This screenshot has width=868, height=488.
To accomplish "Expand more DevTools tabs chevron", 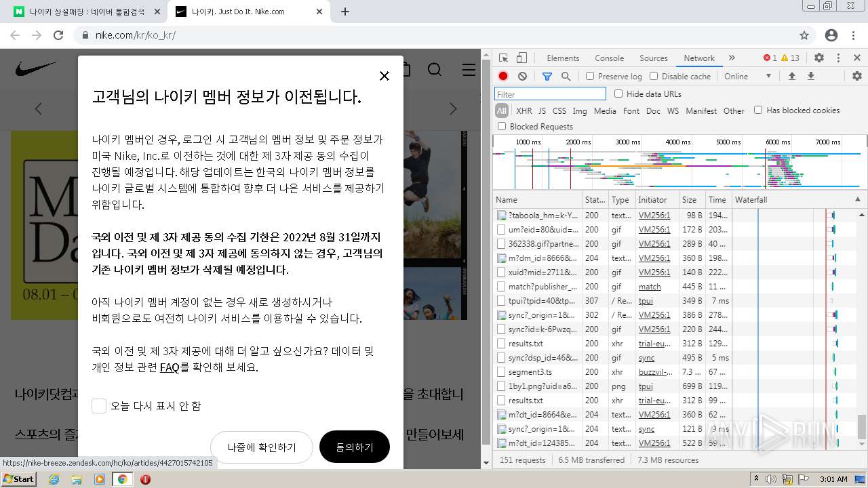I will coord(732,58).
